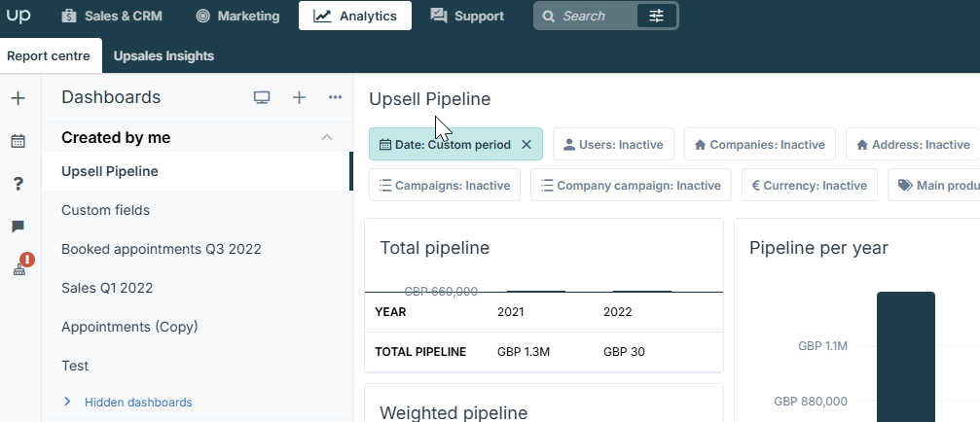Open the Company campaign: Inactive filter
The height and width of the screenshot is (422, 980).
point(631,185)
